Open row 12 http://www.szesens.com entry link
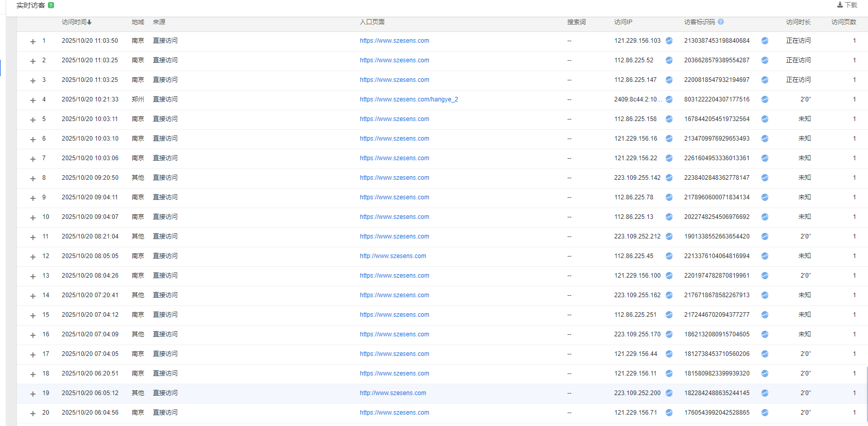This screenshot has width=868, height=426. [x=393, y=256]
